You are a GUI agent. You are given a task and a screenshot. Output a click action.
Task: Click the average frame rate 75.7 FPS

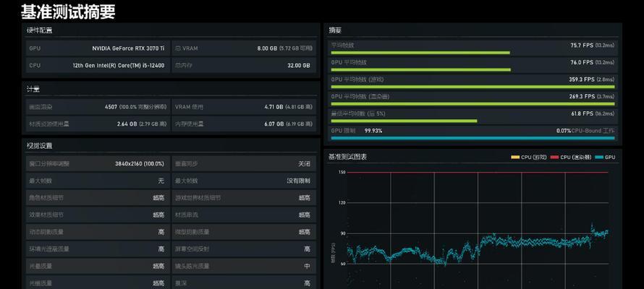coord(582,46)
